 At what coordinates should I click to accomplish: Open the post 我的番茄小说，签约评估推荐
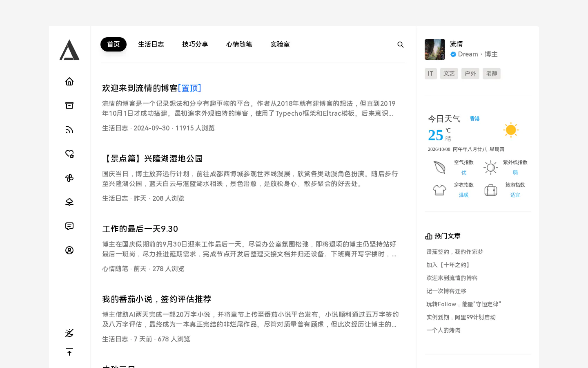tap(157, 299)
